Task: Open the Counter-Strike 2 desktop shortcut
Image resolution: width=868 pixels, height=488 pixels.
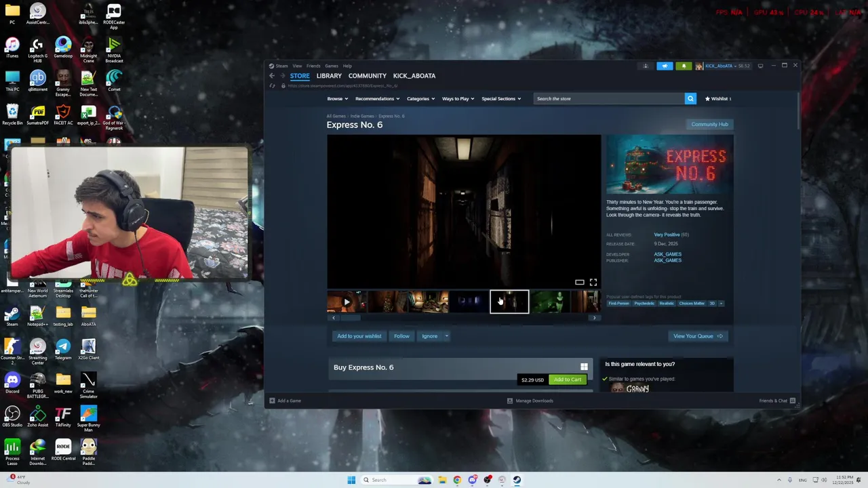Action: [x=12, y=352]
